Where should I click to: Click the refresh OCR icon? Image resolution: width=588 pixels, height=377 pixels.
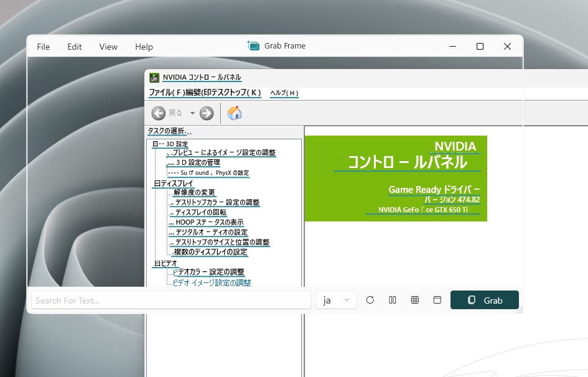[370, 300]
